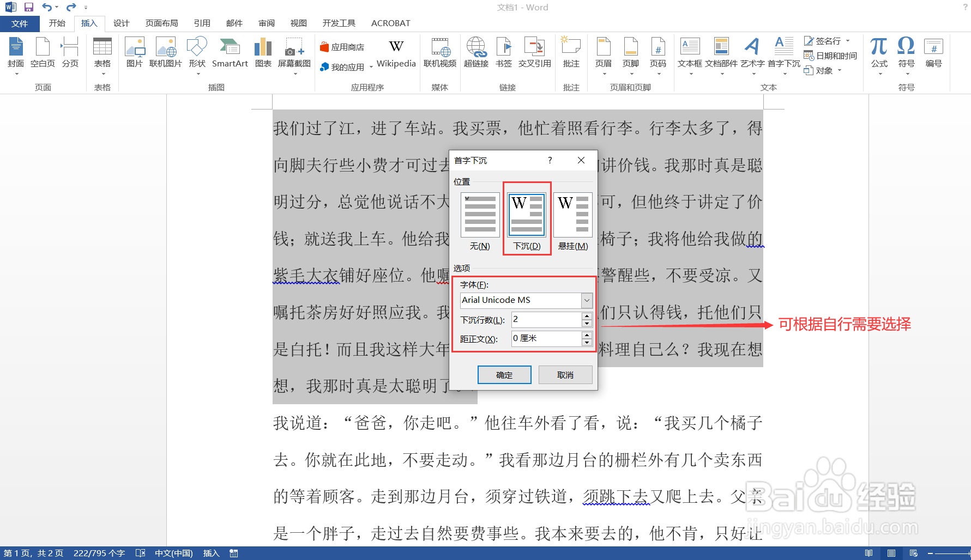Screen dimensions: 971x560
Task: Switch to the Review (审阅) tab
Action: [267, 23]
